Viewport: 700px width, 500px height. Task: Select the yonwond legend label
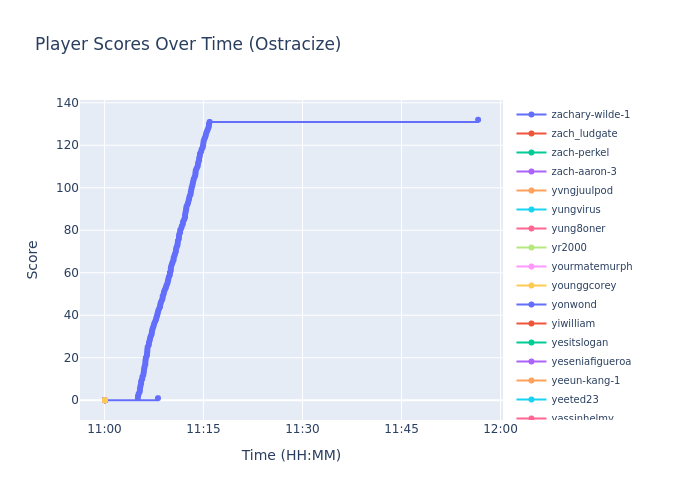point(574,305)
